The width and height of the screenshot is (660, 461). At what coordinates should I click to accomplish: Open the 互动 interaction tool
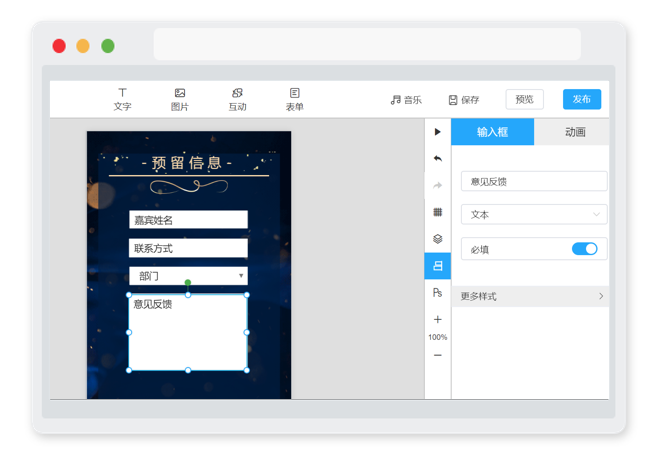point(237,99)
